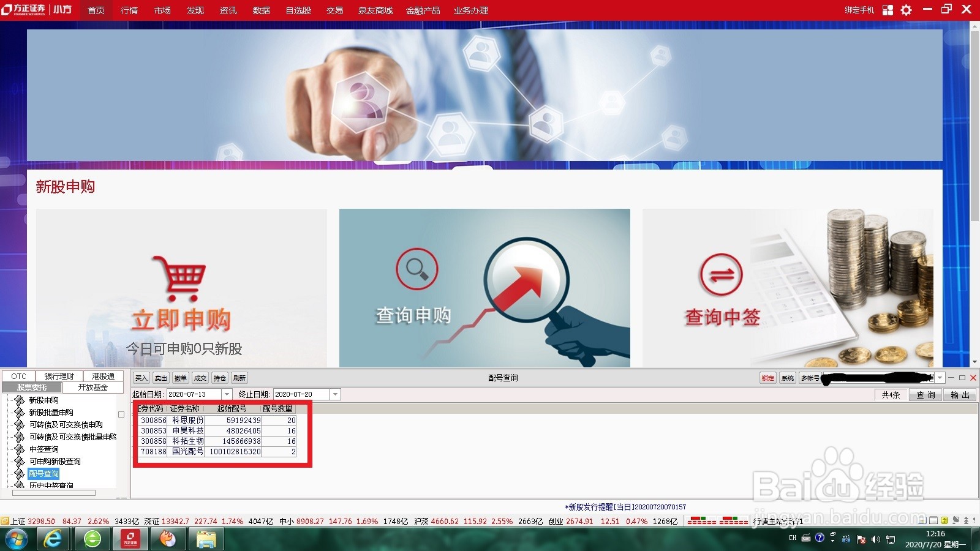Click the help question mark tray icon
This screenshot has height=551, width=980.
click(820, 538)
